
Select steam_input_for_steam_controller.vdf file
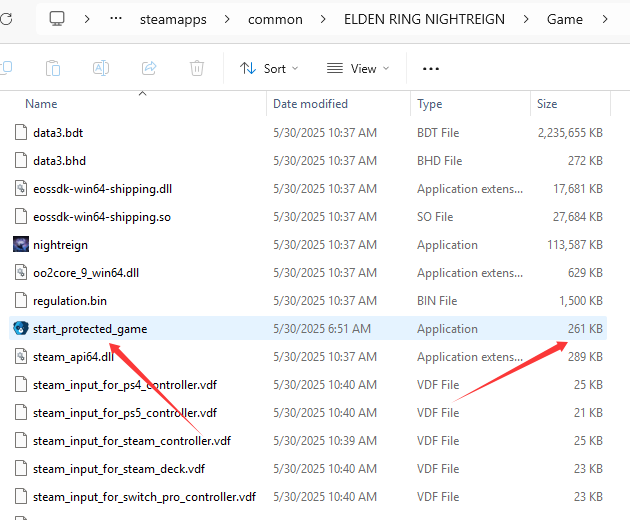308,441
